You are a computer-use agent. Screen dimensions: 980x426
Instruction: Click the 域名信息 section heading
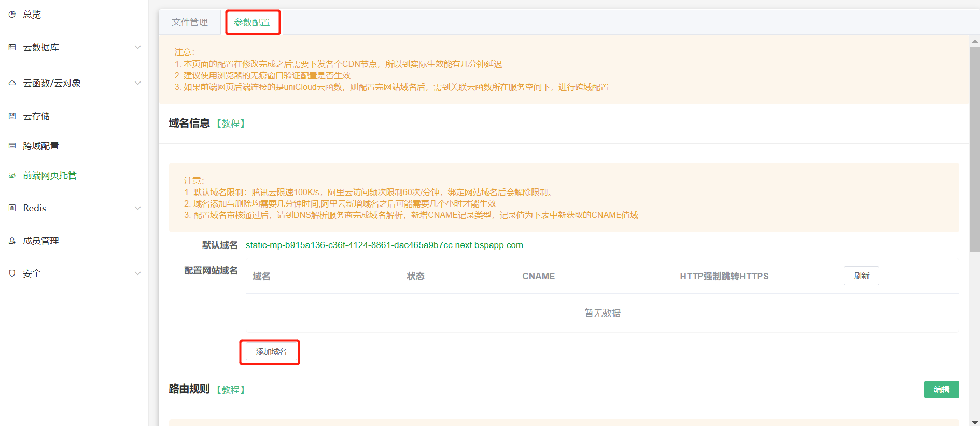(x=189, y=123)
